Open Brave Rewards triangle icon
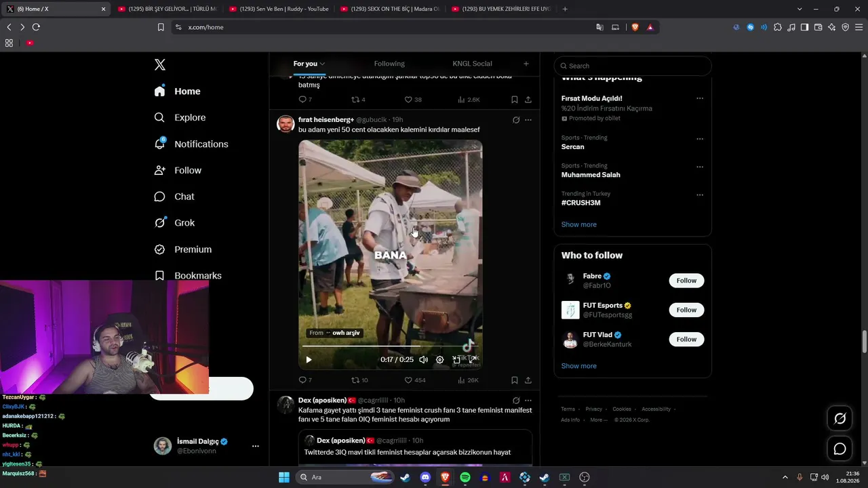This screenshot has width=868, height=488. click(x=650, y=27)
